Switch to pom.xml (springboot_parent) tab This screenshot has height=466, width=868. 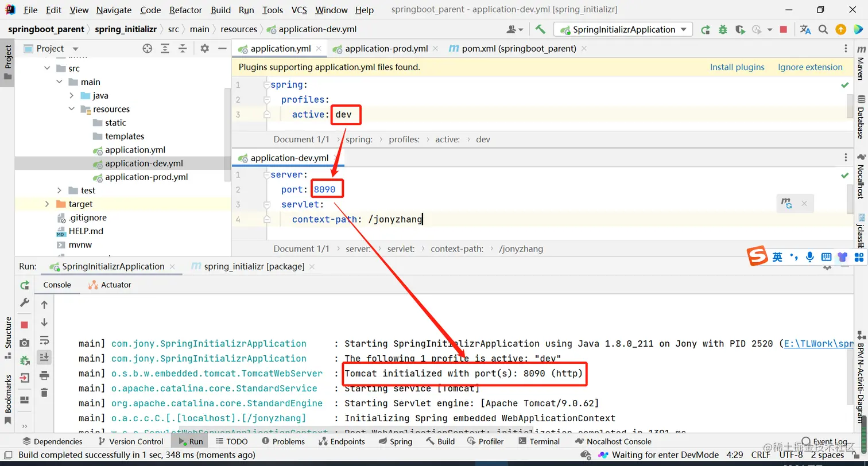click(x=518, y=49)
